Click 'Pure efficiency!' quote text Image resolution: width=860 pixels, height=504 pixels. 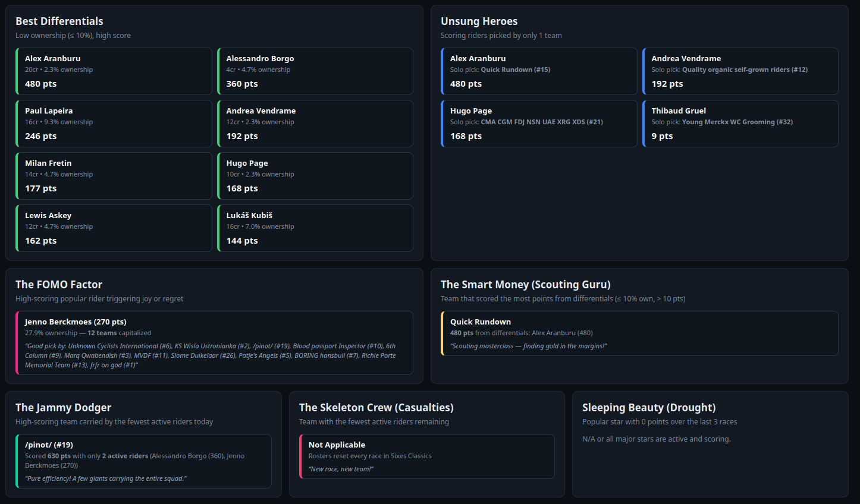pos(106,478)
